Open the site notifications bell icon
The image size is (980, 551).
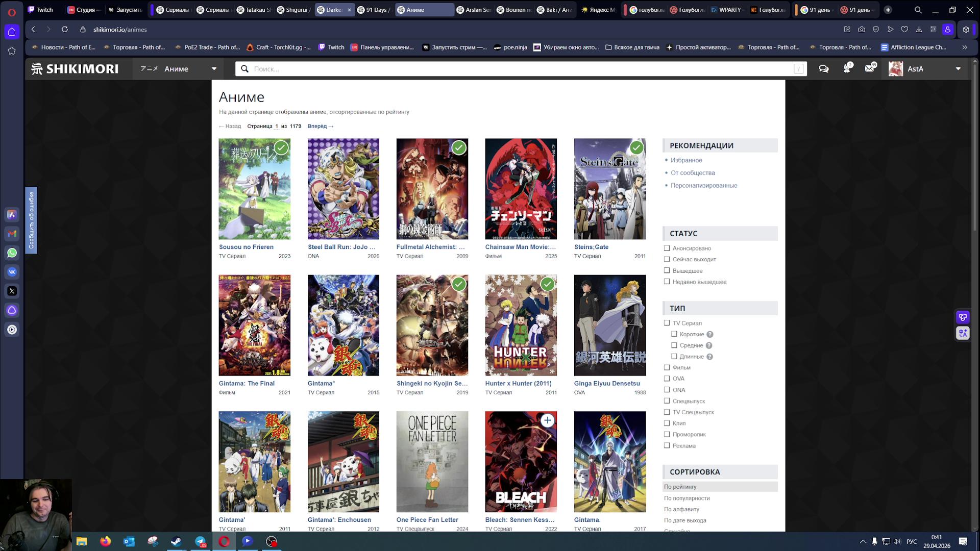(x=847, y=69)
